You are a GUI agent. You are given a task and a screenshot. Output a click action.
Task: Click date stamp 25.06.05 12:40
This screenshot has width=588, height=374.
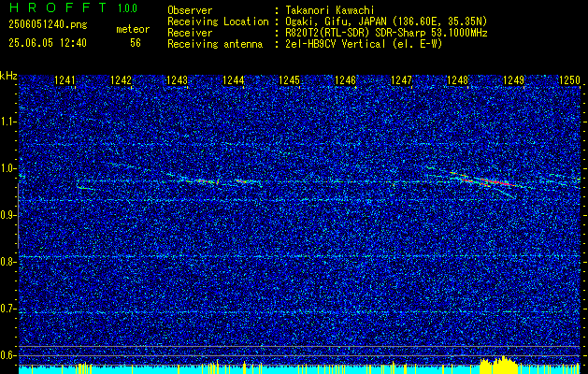pos(48,43)
